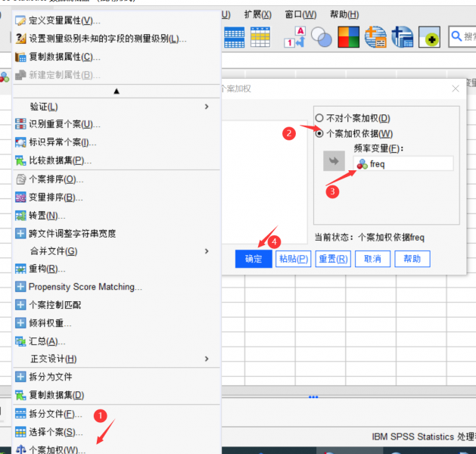Screen dimensions: 476x454
Task: Click 重置(R) button
Action: click(x=333, y=259)
